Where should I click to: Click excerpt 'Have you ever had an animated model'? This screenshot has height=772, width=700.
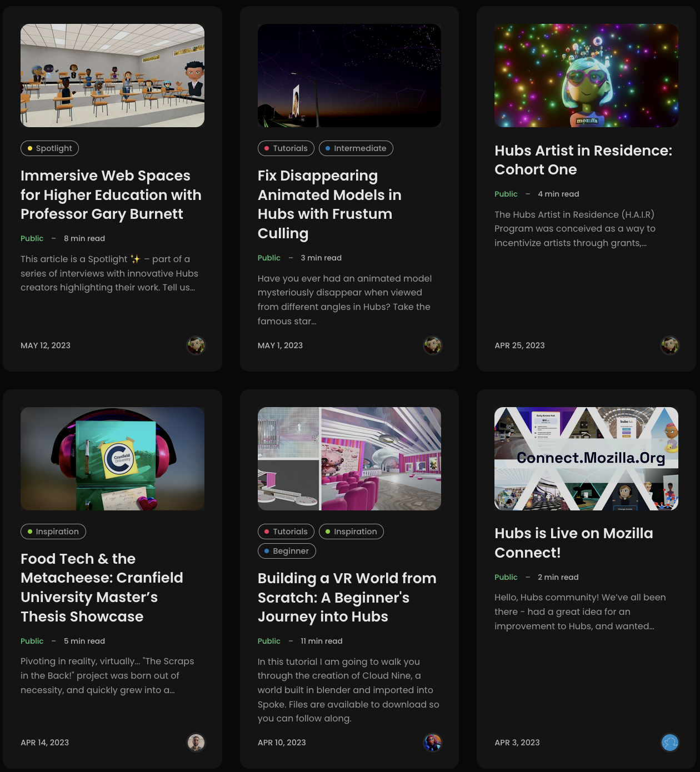pyautogui.click(x=344, y=300)
